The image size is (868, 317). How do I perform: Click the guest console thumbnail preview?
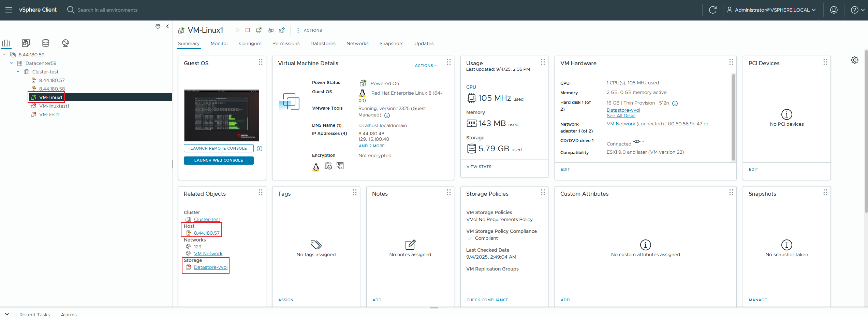coord(221,115)
